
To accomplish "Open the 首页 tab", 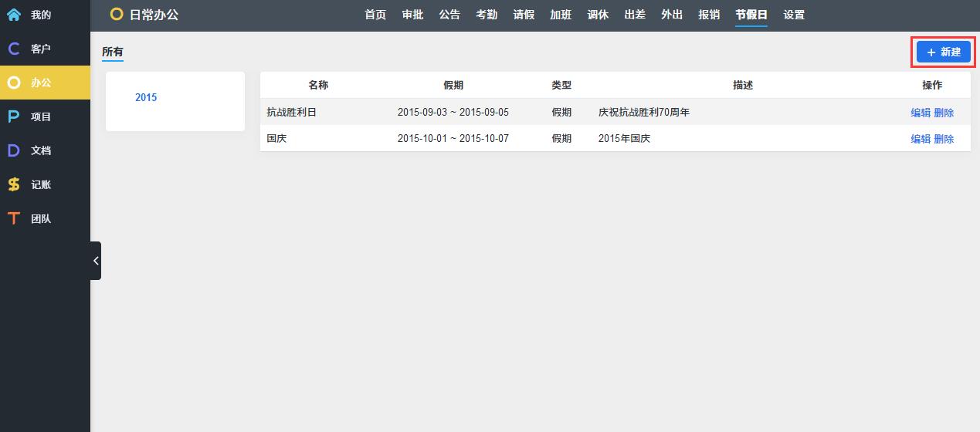I will click(375, 15).
